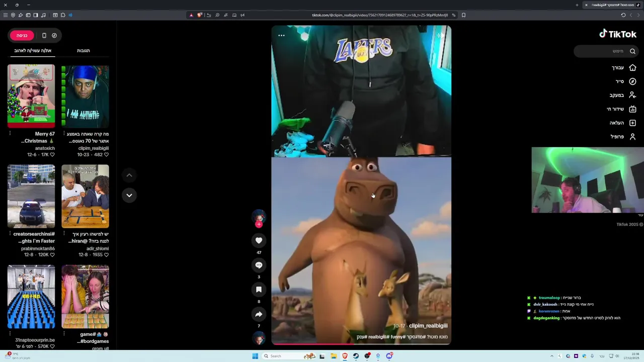The width and height of the screenshot is (644, 362).
Task: Open options dots for clipim_realbigiii 10-23 card
Action: coord(64,134)
